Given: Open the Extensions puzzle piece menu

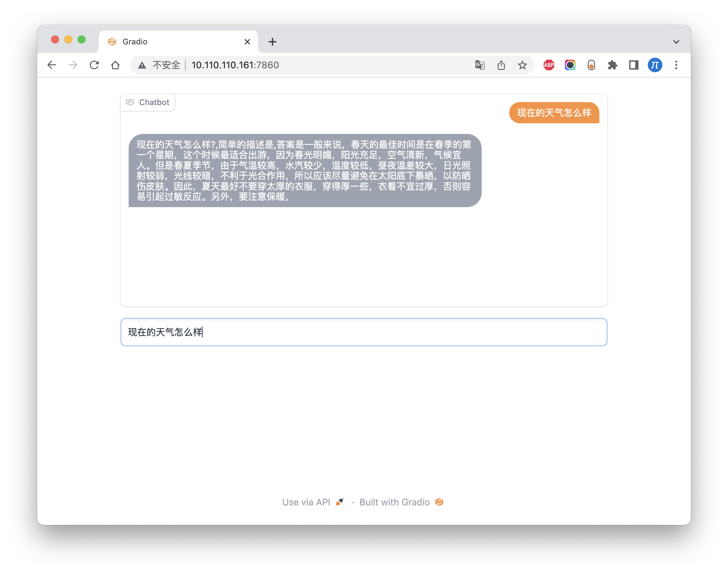Looking at the screenshot, I should coord(612,65).
